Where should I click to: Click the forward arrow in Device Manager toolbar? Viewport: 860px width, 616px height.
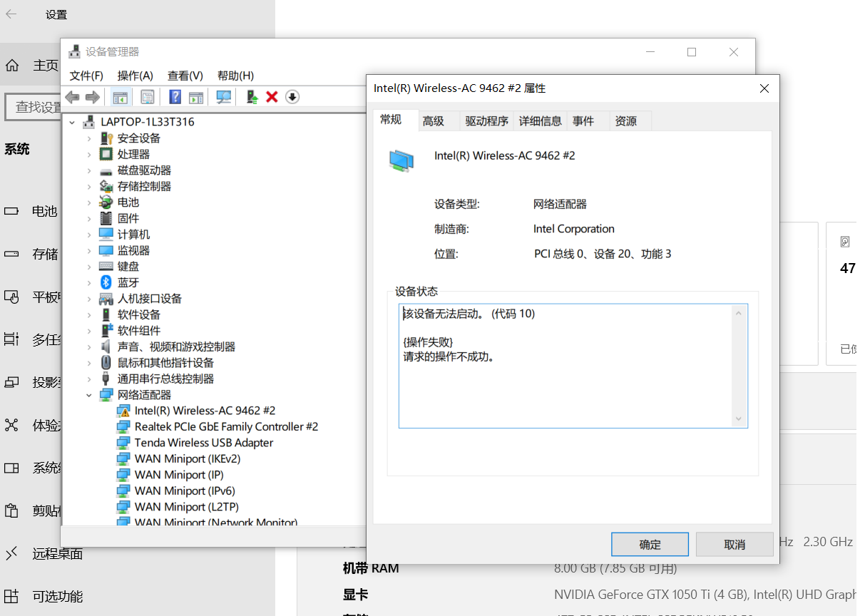pos(92,97)
